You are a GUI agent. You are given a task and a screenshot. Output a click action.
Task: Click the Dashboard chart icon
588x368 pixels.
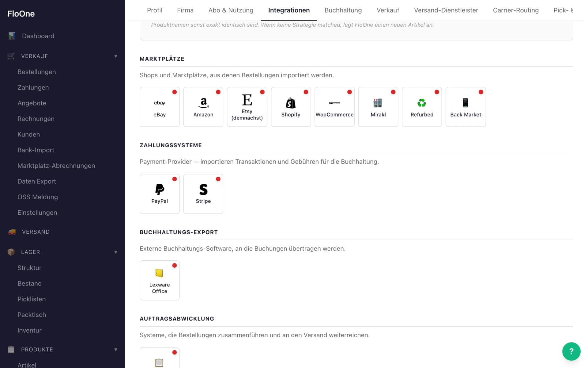[x=12, y=36]
